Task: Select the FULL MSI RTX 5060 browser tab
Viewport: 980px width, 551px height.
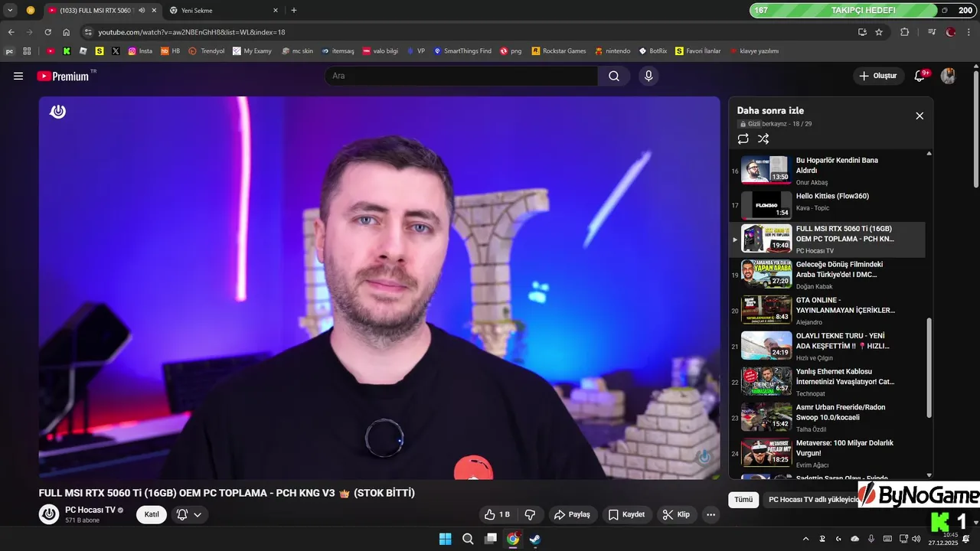Action: click(x=101, y=10)
